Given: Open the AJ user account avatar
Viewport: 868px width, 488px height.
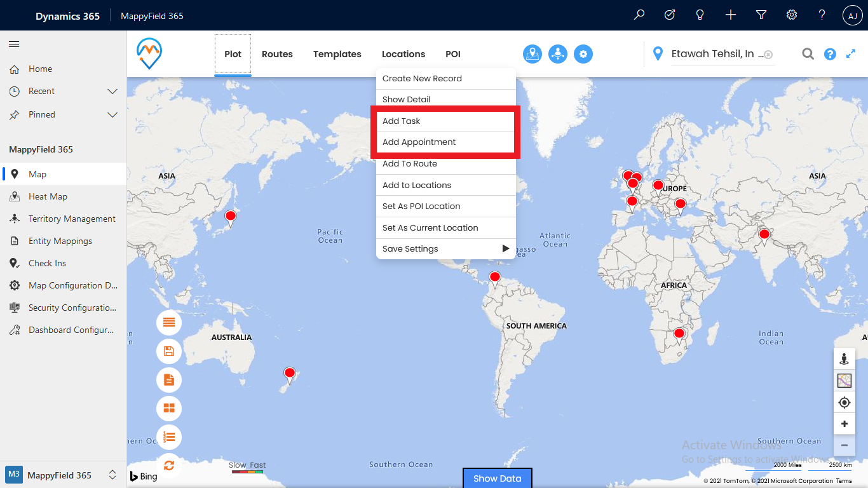Looking at the screenshot, I should [853, 15].
